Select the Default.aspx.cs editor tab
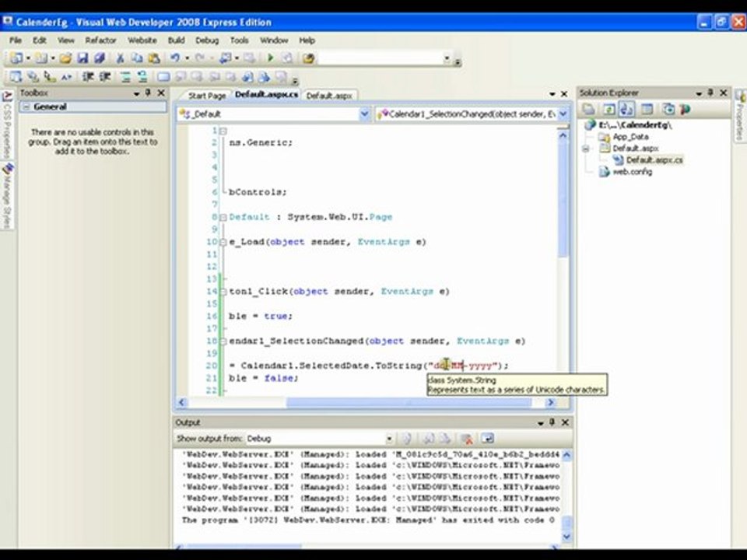The height and width of the screenshot is (560, 747). click(266, 95)
